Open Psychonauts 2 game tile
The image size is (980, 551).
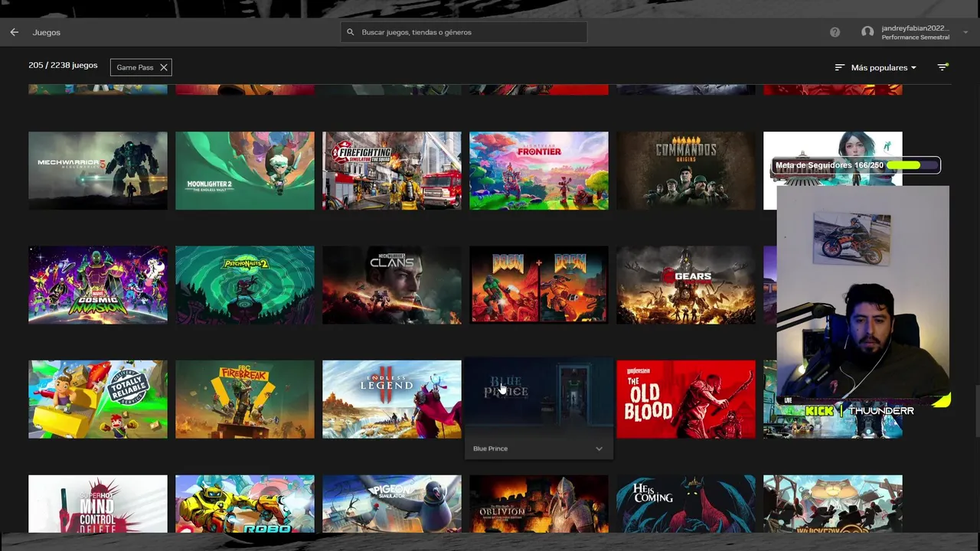point(245,285)
